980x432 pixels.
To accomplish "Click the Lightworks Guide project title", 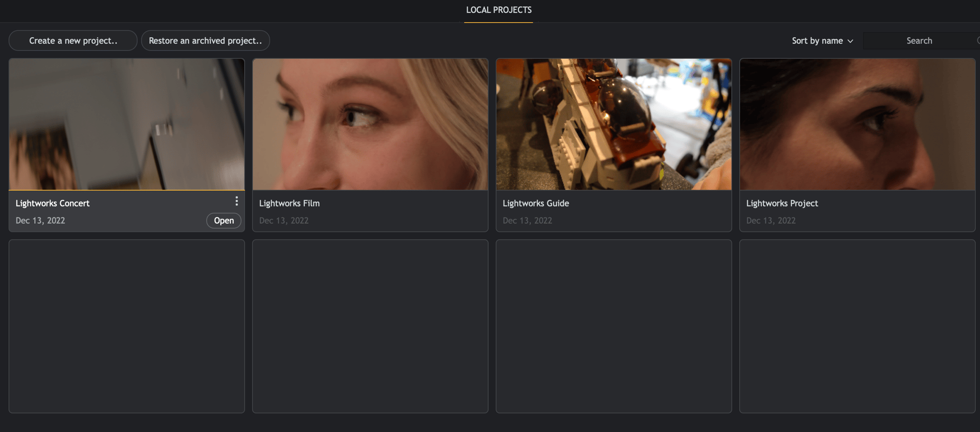I will (536, 203).
